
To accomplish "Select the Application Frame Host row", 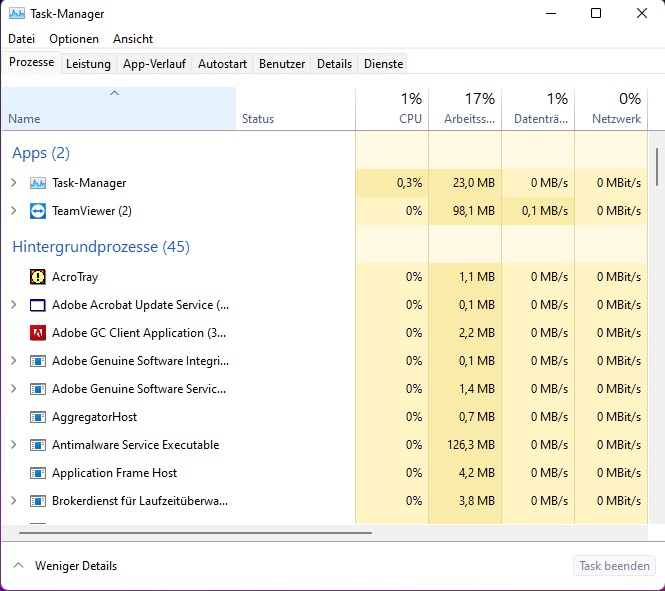I will pos(325,473).
